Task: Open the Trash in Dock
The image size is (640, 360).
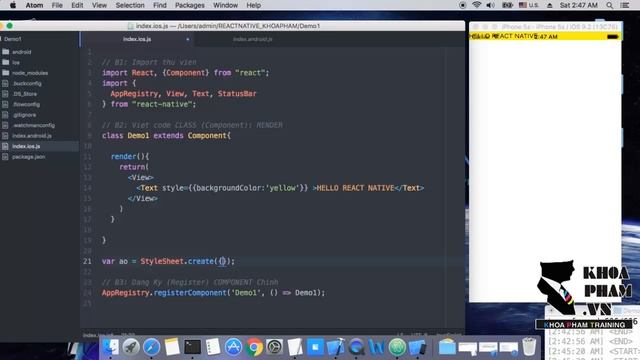Action: [x=529, y=347]
